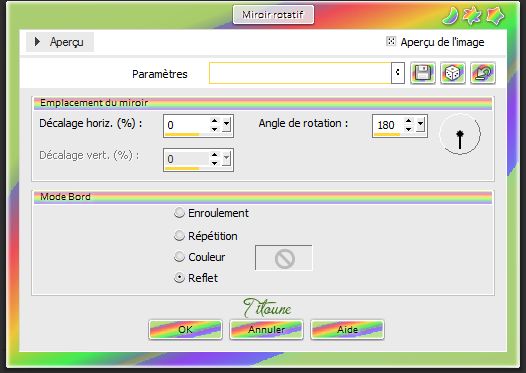Image resolution: width=526 pixels, height=373 pixels.
Task: Toggle the Aperçu de l'image checkbox
Action: tap(391, 41)
